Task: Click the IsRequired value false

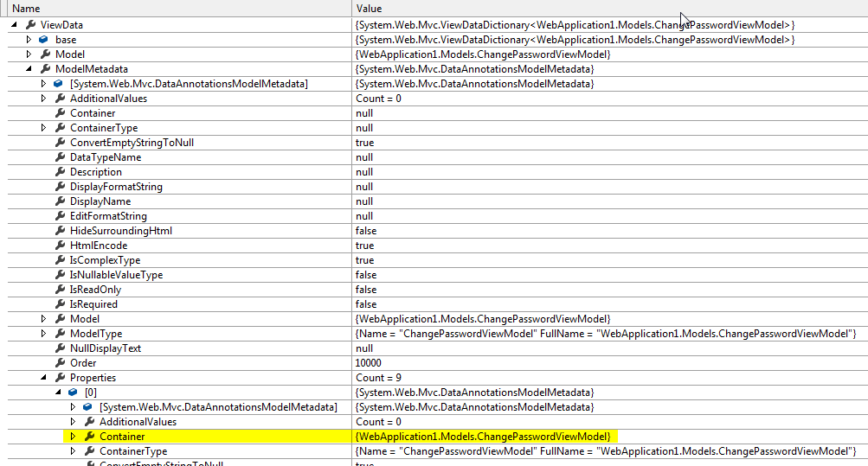Action: click(x=366, y=304)
